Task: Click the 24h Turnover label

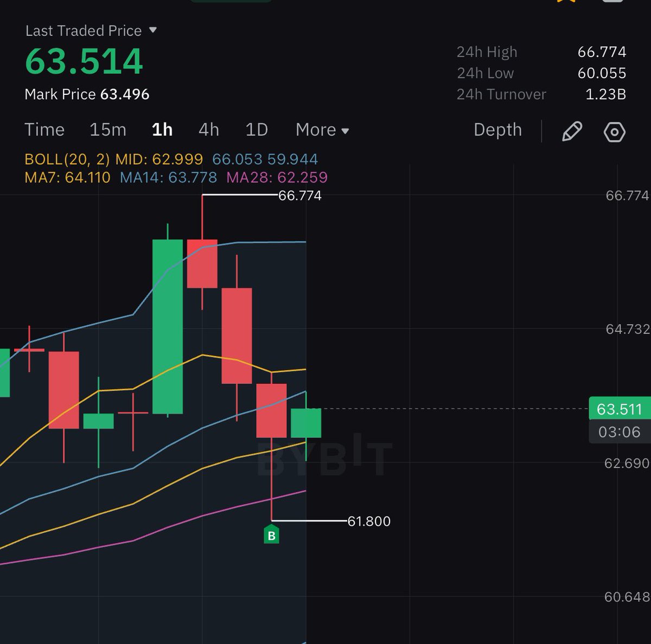Action: [501, 94]
